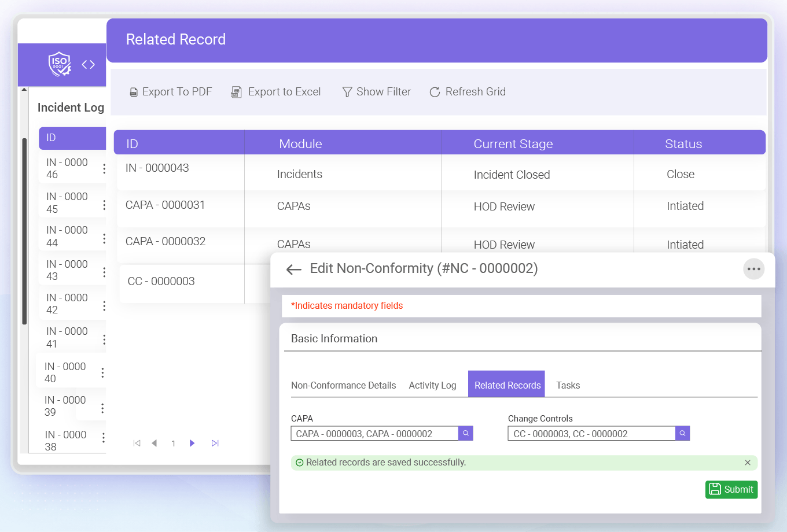Go to next page of the grid
The width and height of the screenshot is (787, 532).
pos(192,443)
